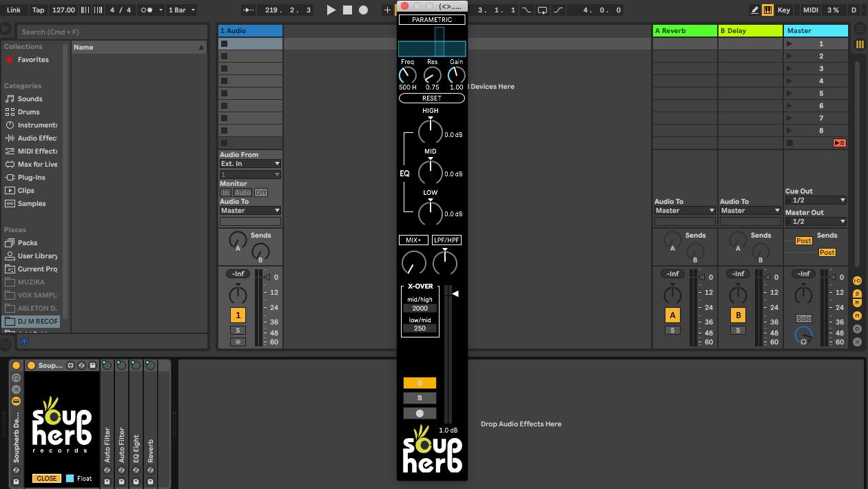Click the Link button
The height and width of the screenshot is (489, 868).
click(x=14, y=10)
